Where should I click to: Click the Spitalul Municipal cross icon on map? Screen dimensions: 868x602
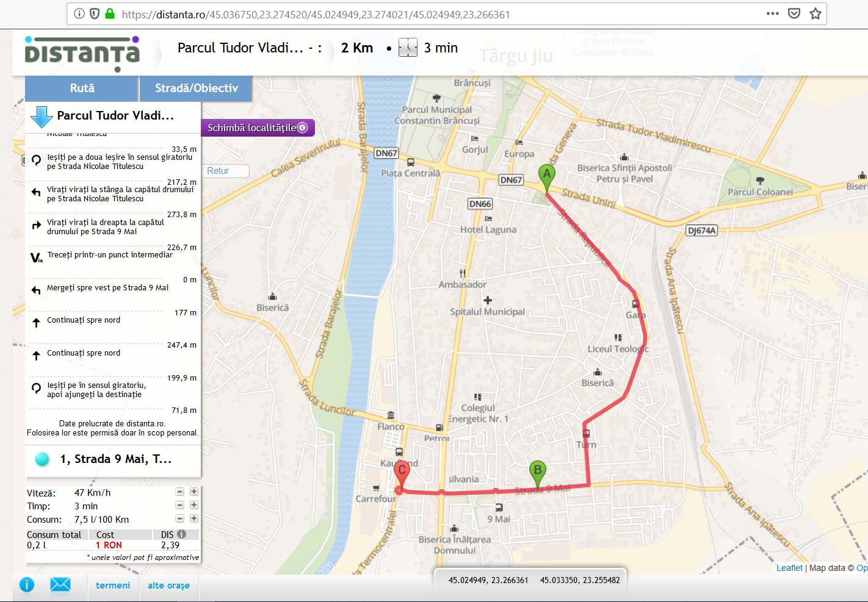click(x=487, y=300)
